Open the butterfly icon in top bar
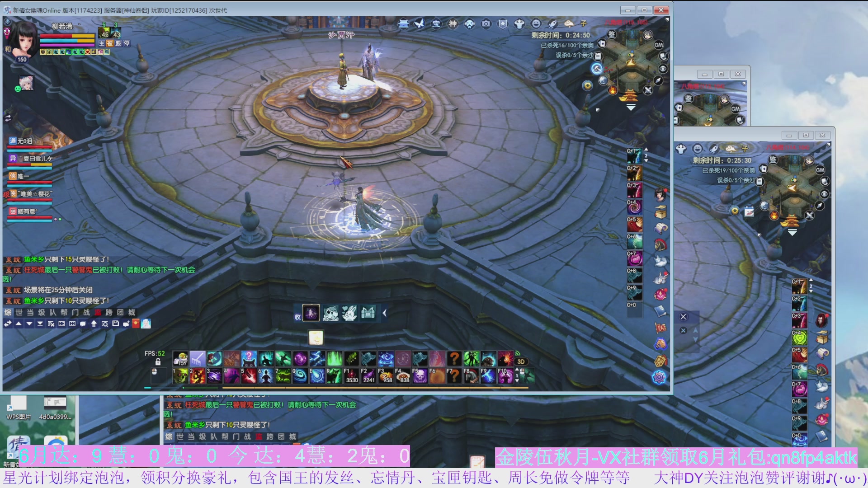 pyautogui.click(x=420, y=23)
